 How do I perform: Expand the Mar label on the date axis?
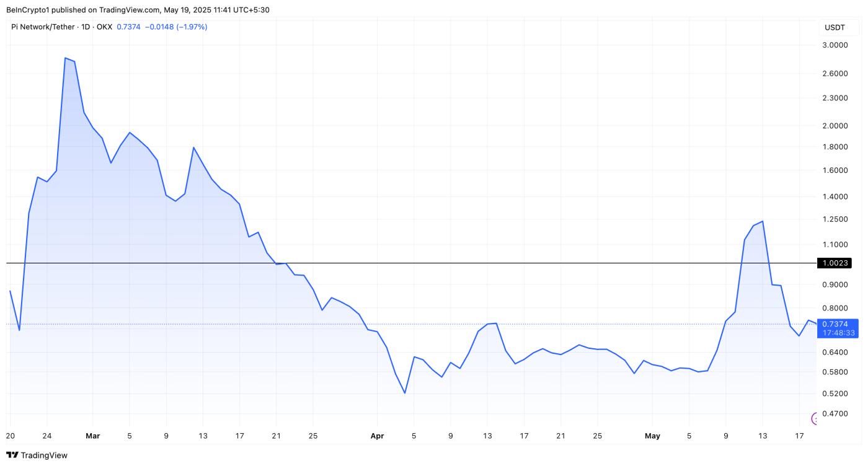tap(92, 436)
